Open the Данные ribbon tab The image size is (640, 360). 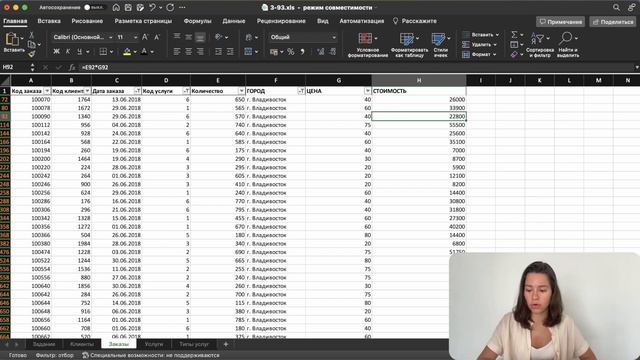tap(234, 21)
